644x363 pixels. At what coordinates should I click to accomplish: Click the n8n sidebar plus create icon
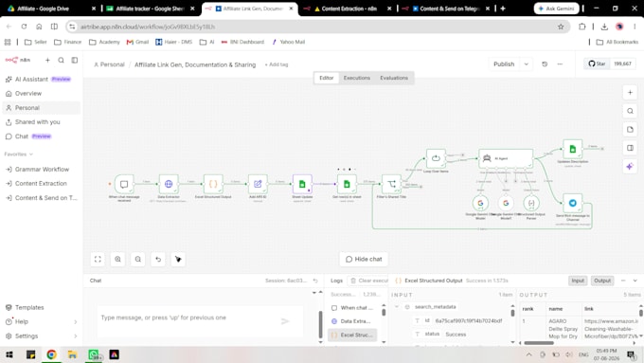[x=47, y=60]
